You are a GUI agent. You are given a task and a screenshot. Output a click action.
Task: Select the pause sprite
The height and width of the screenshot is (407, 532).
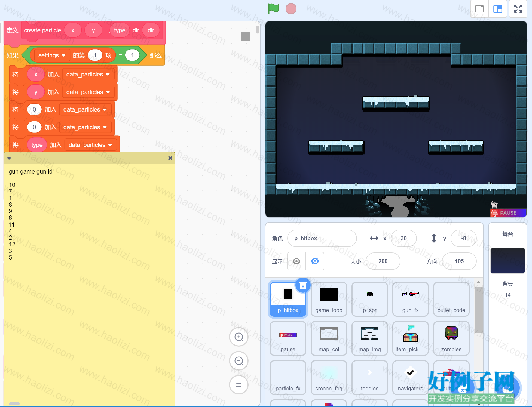click(x=288, y=338)
